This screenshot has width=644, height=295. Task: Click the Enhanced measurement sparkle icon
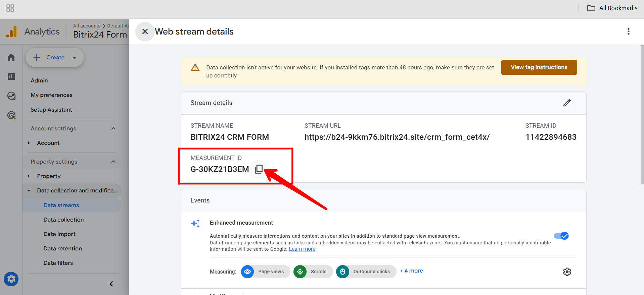[195, 223]
